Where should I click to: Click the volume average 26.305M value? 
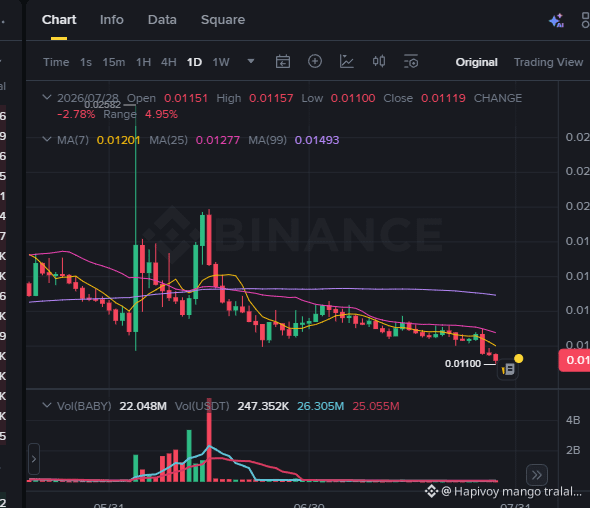tap(321, 406)
